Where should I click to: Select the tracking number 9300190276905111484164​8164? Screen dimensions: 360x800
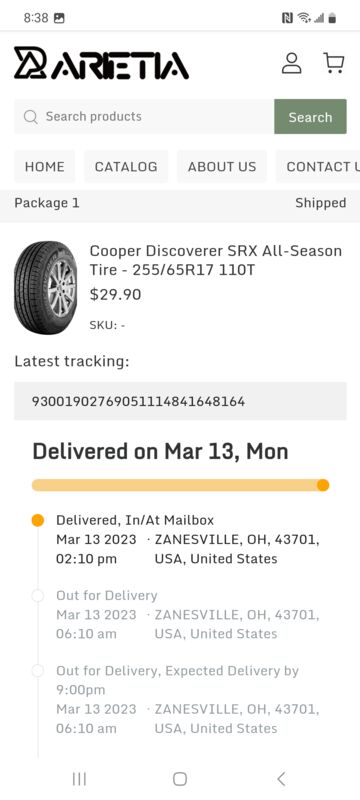coord(138,402)
